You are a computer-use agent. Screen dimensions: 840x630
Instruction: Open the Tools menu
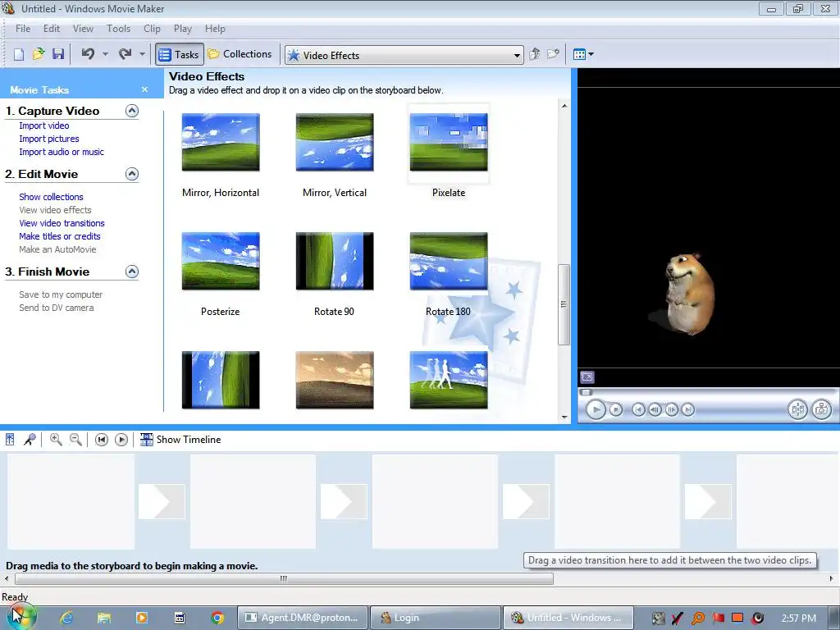coord(118,29)
